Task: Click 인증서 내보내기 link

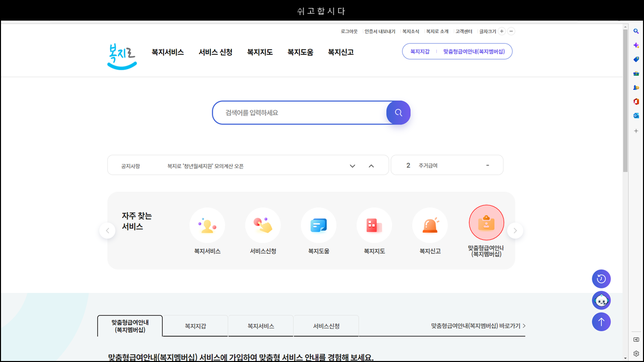Action: pyautogui.click(x=380, y=31)
